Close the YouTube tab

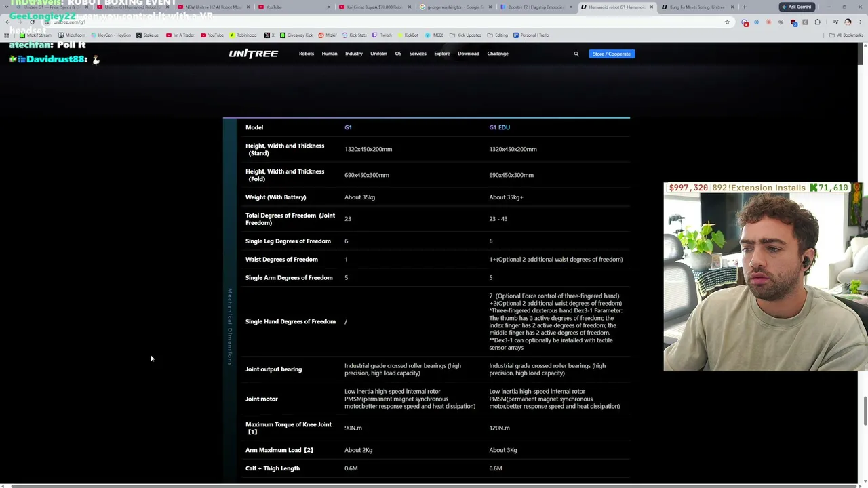329,7
